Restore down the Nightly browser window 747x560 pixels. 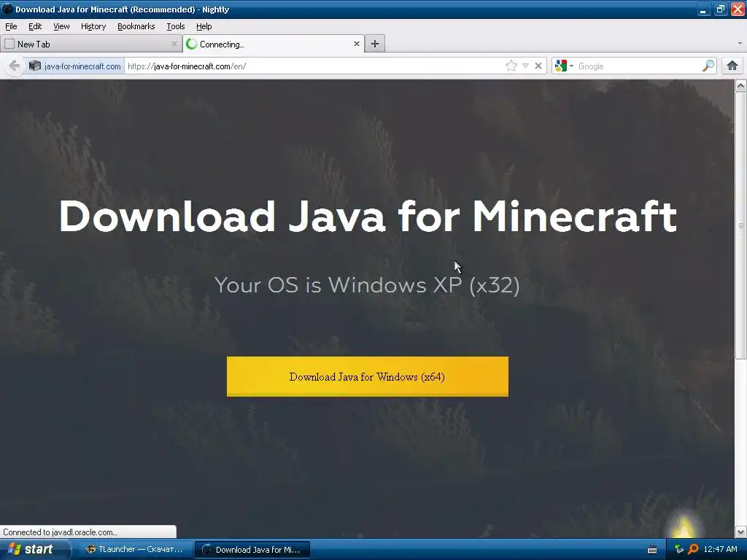point(720,9)
